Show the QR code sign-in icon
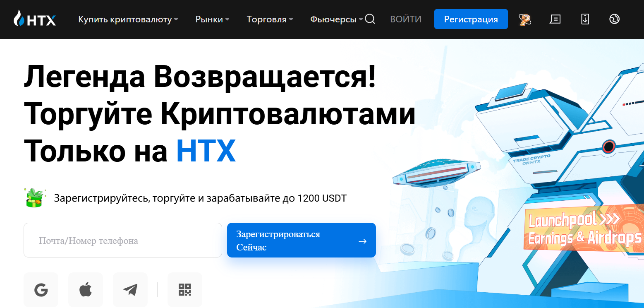The image size is (644, 308). tap(185, 290)
